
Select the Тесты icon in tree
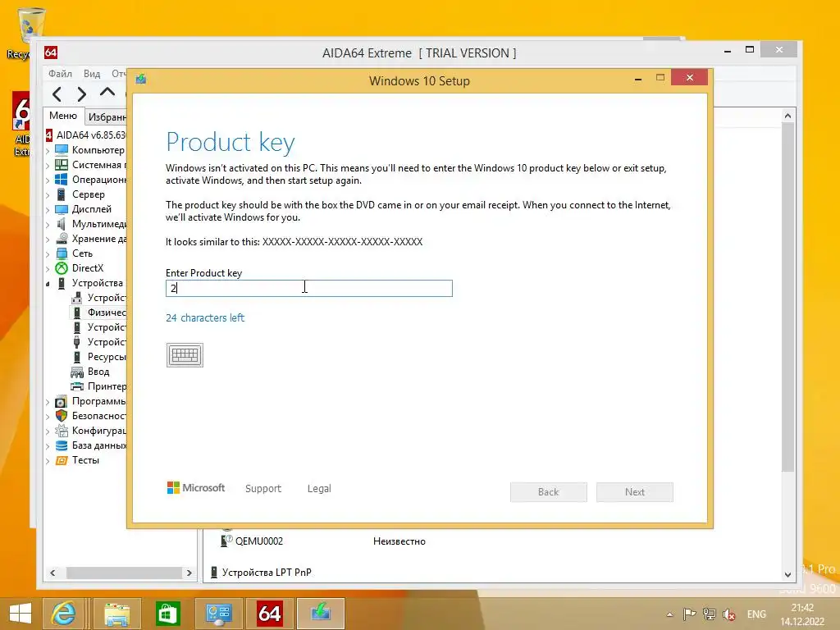(62, 460)
